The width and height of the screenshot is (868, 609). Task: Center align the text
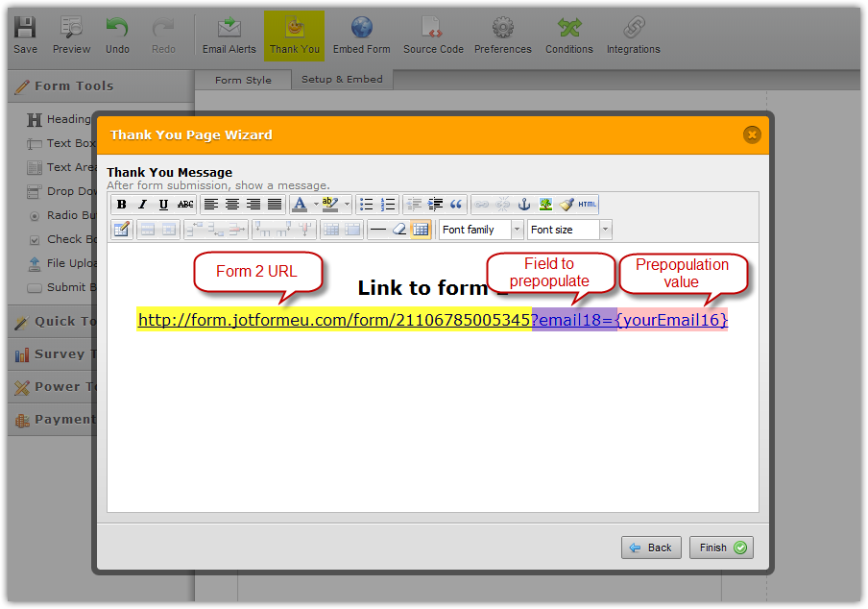(x=232, y=205)
